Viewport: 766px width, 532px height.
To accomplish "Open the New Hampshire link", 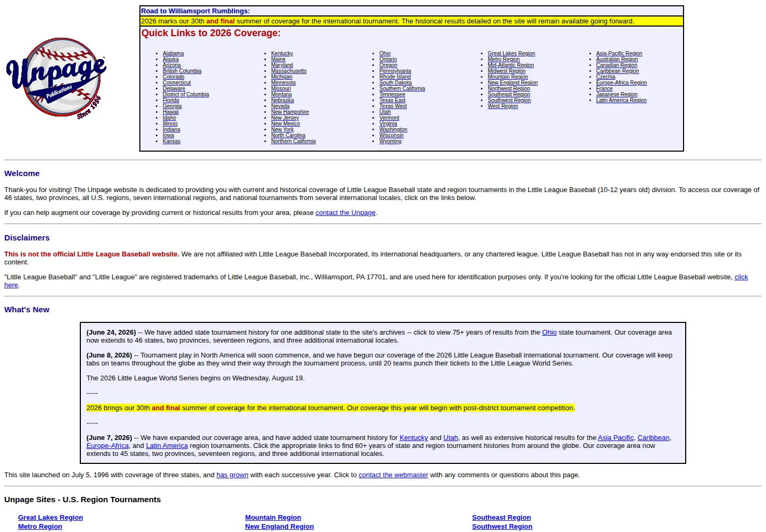I will pos(290,112).
